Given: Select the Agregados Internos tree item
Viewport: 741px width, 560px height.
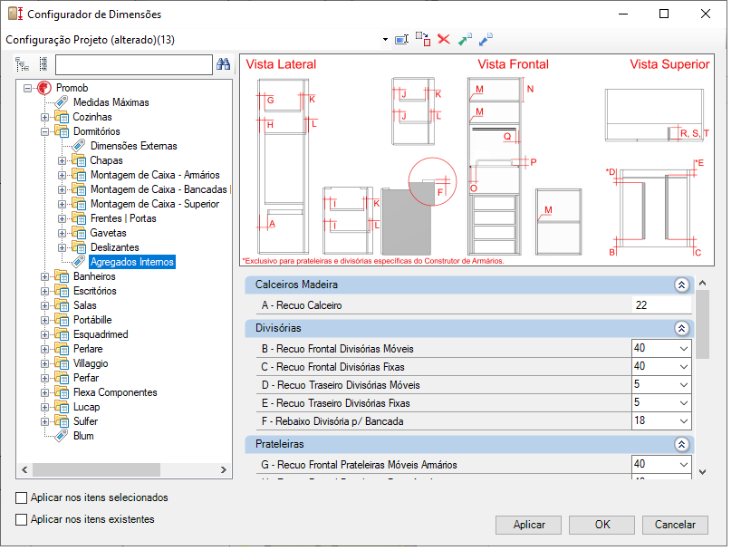Looking at the screenshot, I should [132, 262].
